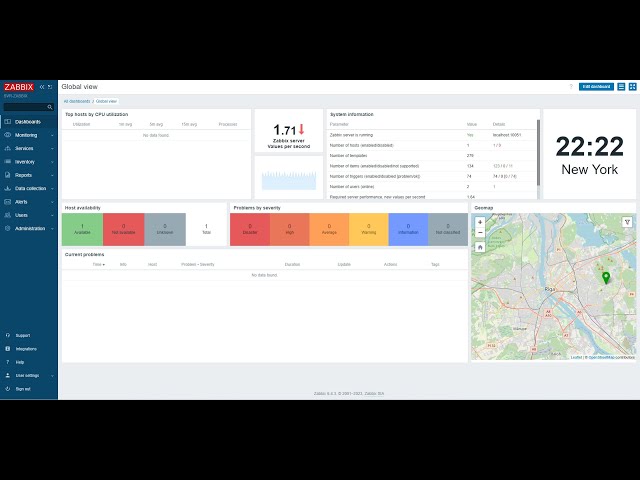Click the green Available host tile
640x480 pixels.
coord(82,229)
